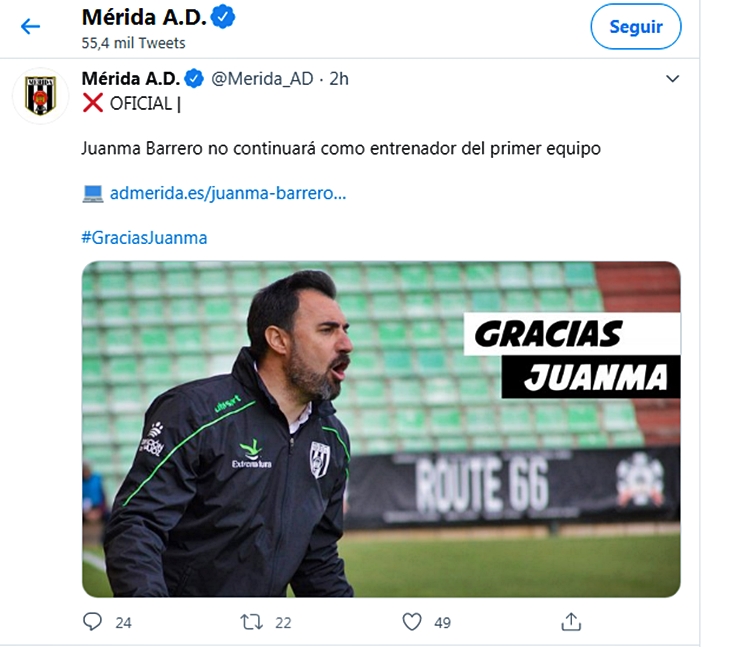The width and height of the screenshot is (730, 647).
Task: Click the 2h timestamp of the tweet
Action: tap(339, 79)
